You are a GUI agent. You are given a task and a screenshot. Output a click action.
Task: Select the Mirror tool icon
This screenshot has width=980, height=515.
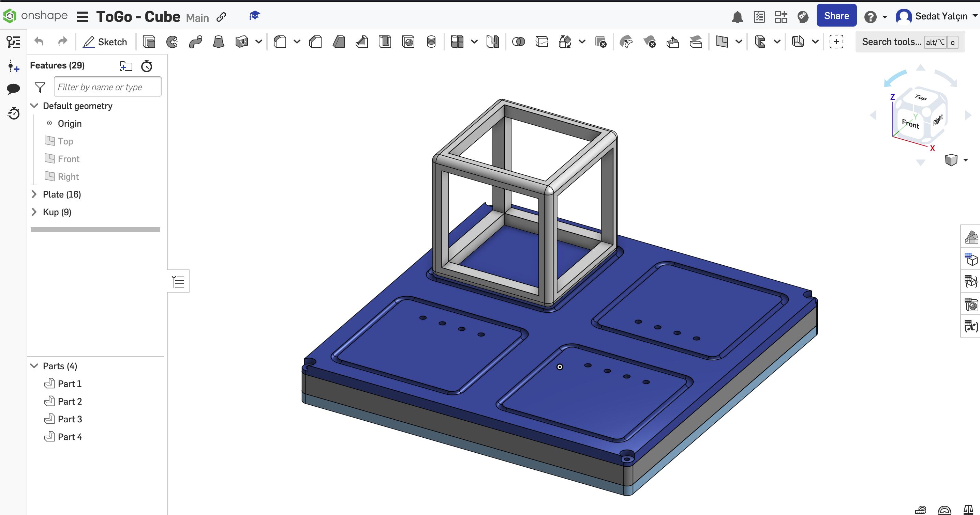(491, 42)
